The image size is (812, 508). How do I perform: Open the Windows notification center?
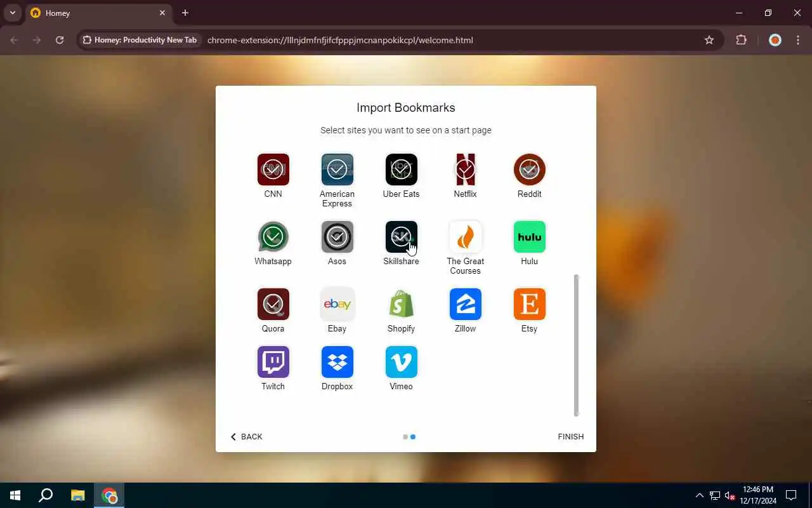(x=791, y=495)
